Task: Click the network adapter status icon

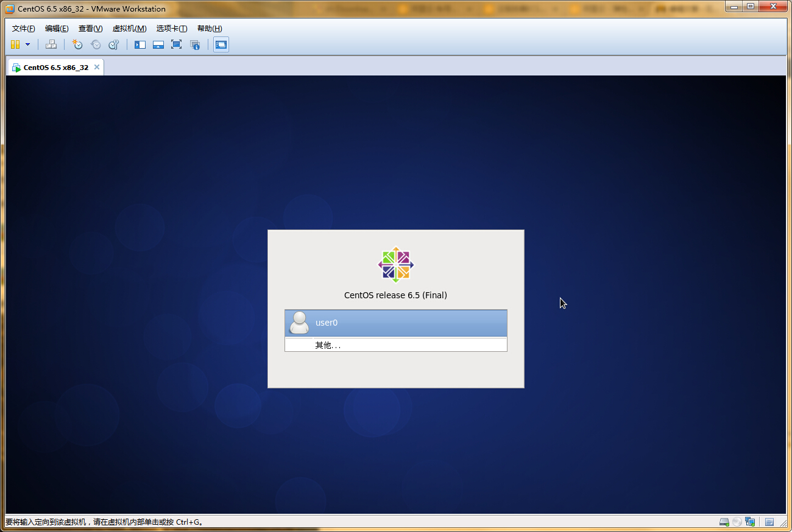Action: point(750,522)
